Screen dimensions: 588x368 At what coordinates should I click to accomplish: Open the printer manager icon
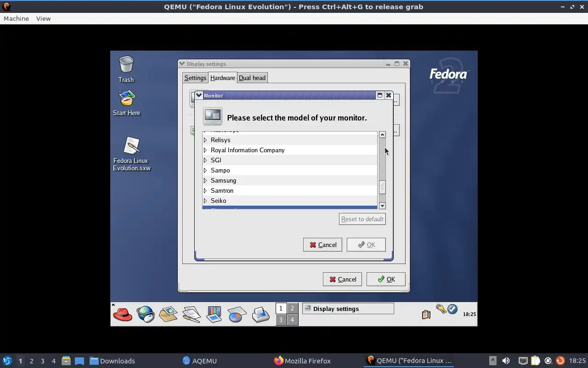coord(260,315)
